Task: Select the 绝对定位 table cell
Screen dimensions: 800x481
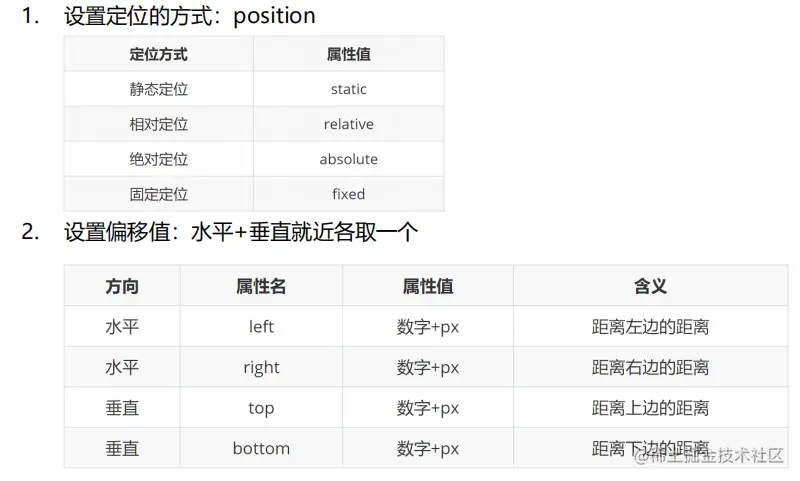Action: tap(158, 159)
